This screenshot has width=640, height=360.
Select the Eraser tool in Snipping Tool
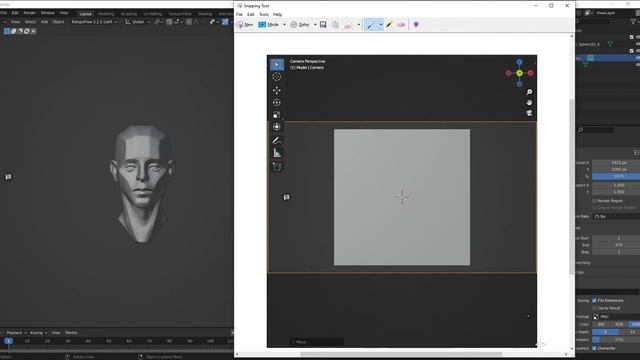(x=401, y=25)
